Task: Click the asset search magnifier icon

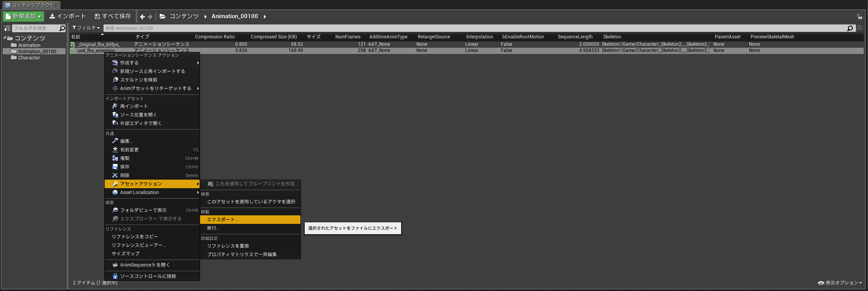Action: [x=850, y=28]
